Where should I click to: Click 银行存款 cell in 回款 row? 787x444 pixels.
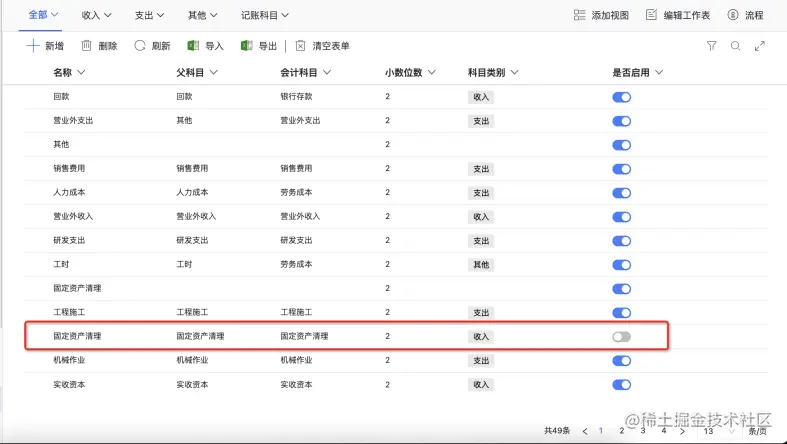[x=296, y=96]
